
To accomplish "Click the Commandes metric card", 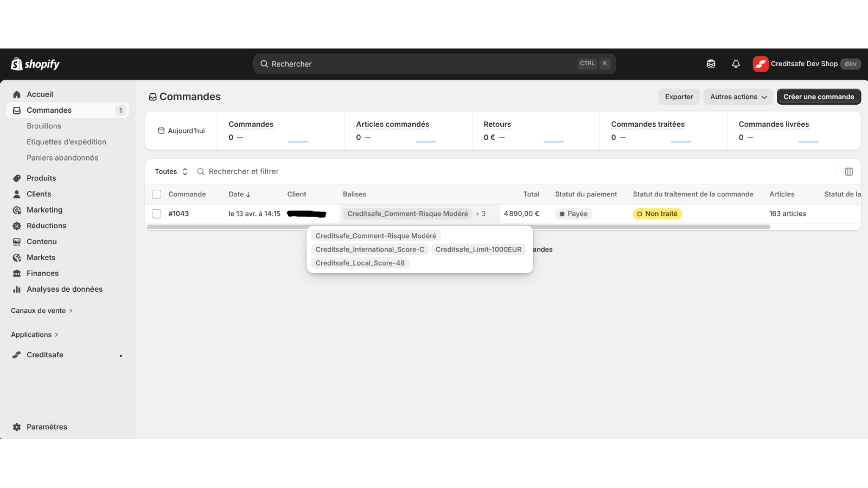I will [280, 131].
